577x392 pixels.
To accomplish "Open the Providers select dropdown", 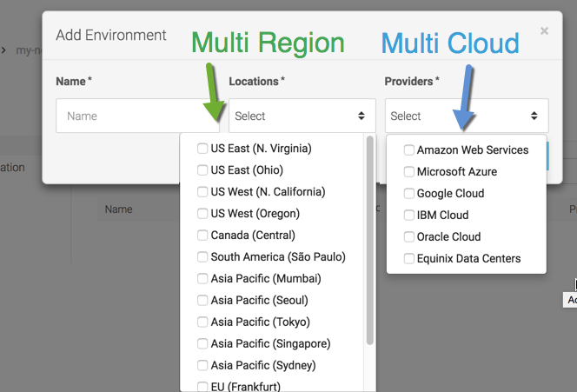I will click(466, 116).
